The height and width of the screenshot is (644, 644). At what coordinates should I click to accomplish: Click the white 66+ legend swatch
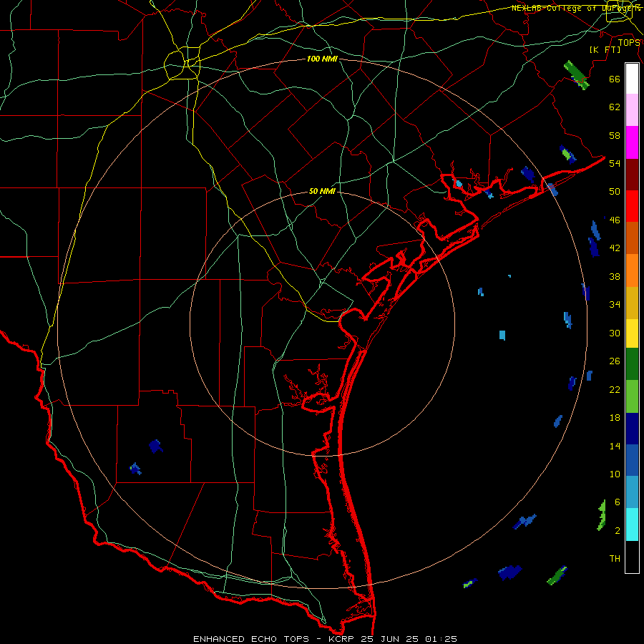click(632, 79)
